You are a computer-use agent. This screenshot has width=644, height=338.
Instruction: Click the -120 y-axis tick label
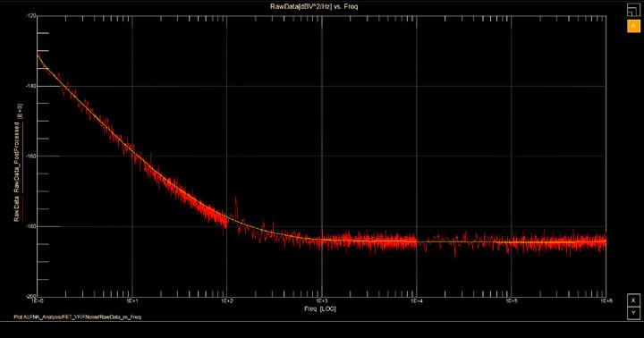31,15
